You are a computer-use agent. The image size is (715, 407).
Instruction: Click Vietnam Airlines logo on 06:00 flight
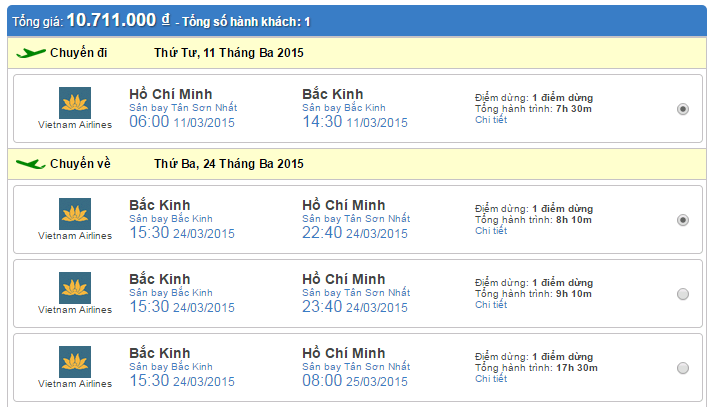[x=75, y=102]
